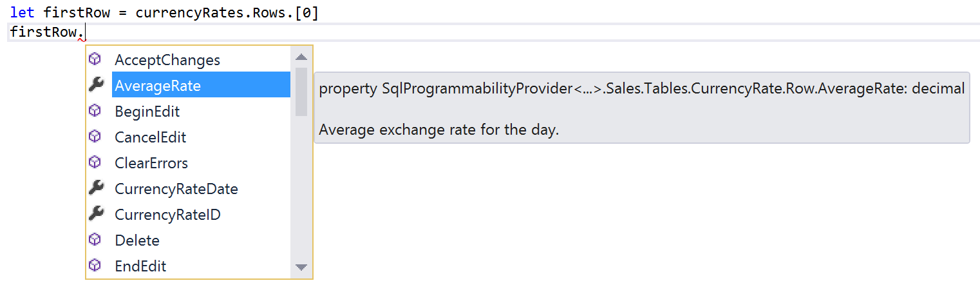Image resolution: width=980 pixels, height=303 pixels.
Task: Select CurrencyRateDate in the member list
Action: pyautogui.click(x=176, y=189)
